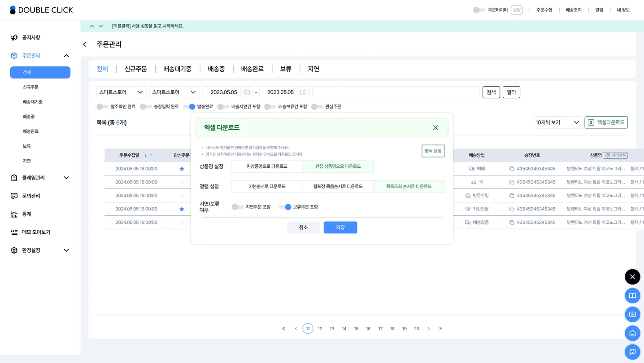Select 기본순서로 다운로드 option
The height and width of the screenshot is (363, 644).
(267, 187)
